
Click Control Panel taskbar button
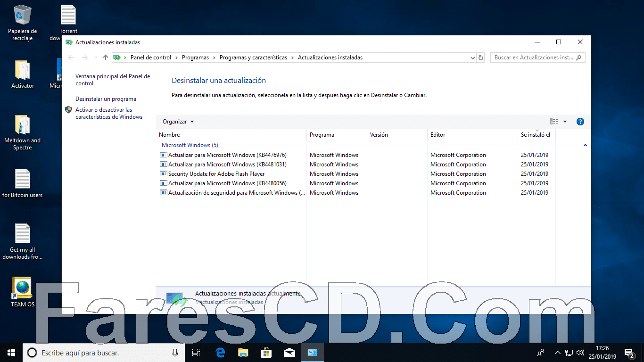click(312, 353)
